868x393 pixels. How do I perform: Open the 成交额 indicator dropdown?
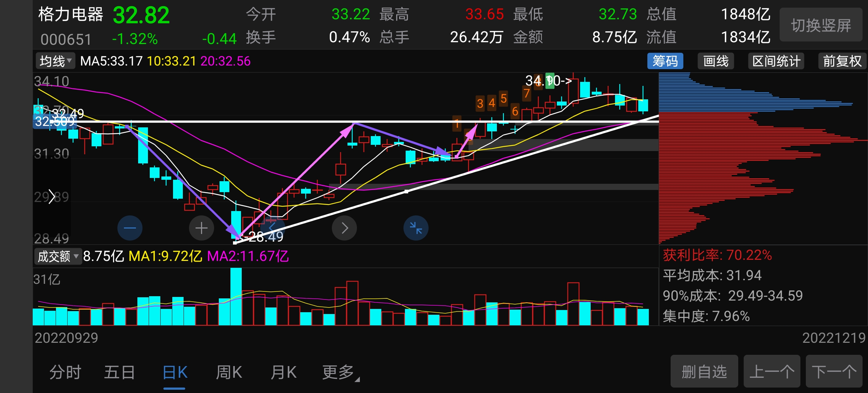(58, 256)
